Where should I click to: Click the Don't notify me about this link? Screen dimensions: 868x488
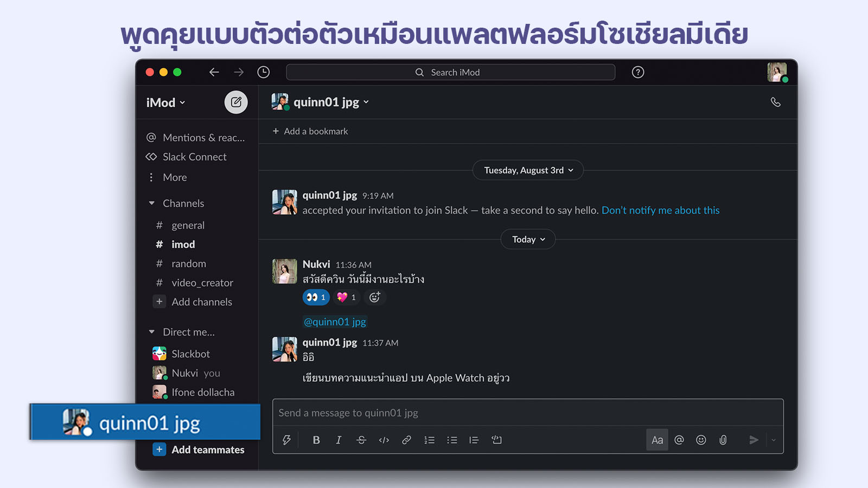660,210
